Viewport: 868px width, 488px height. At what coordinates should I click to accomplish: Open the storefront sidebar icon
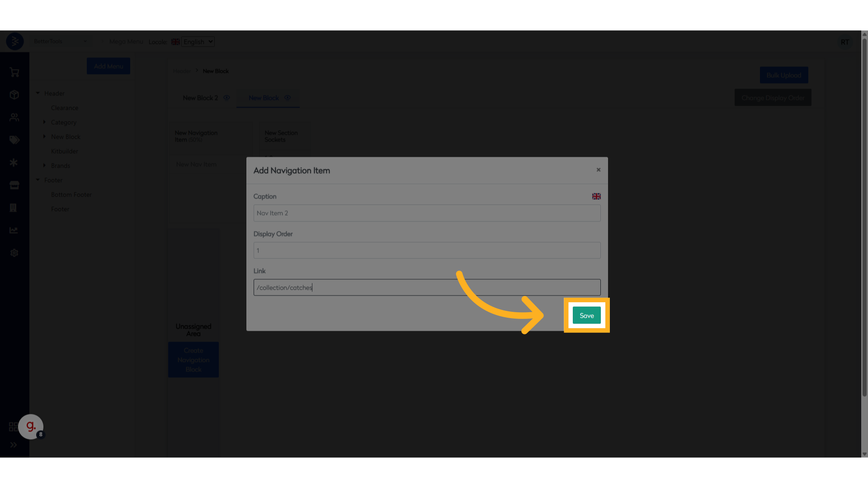point(14,185)
